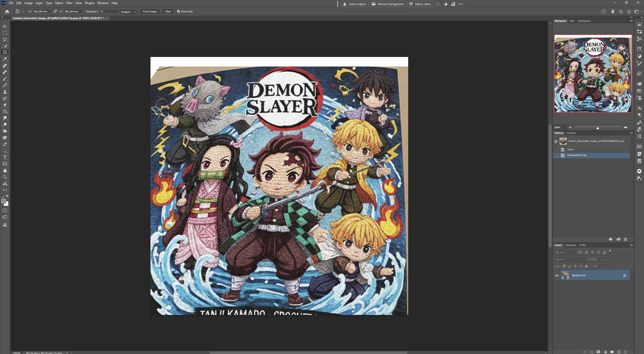The width and height of the screenshot is (644, 354).
Task: Switch to the Actions tab
Action: 571,133
